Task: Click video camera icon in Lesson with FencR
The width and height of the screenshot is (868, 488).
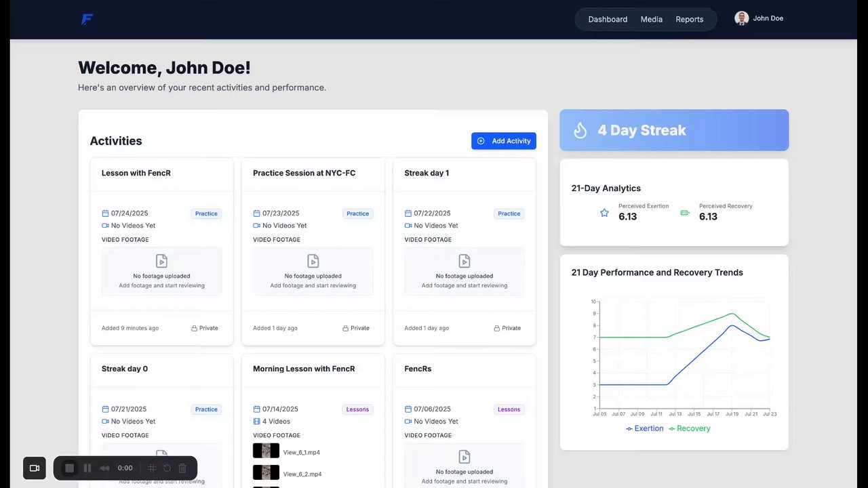Action: point(105,226)
